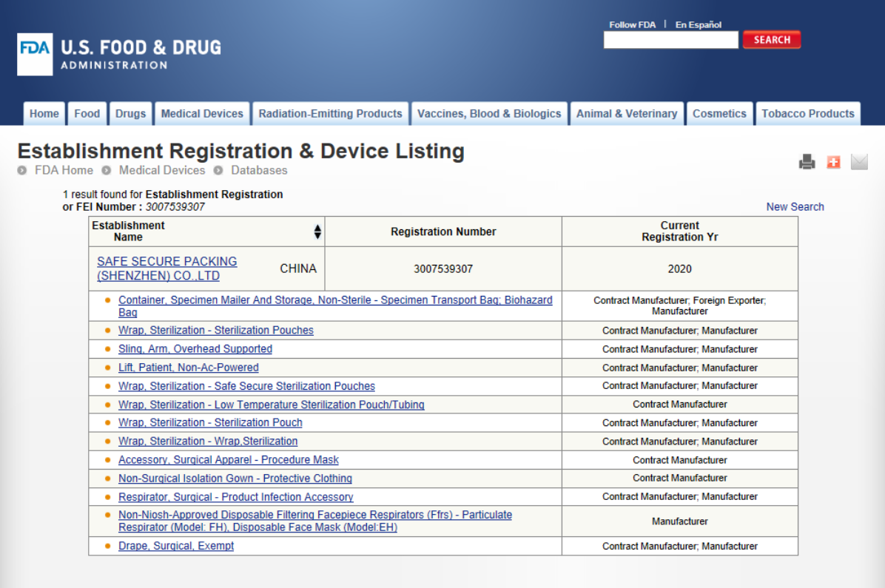
Task: Open Accessory, Surgical Apparel - Procedure Mask
Action: (229, 460)
